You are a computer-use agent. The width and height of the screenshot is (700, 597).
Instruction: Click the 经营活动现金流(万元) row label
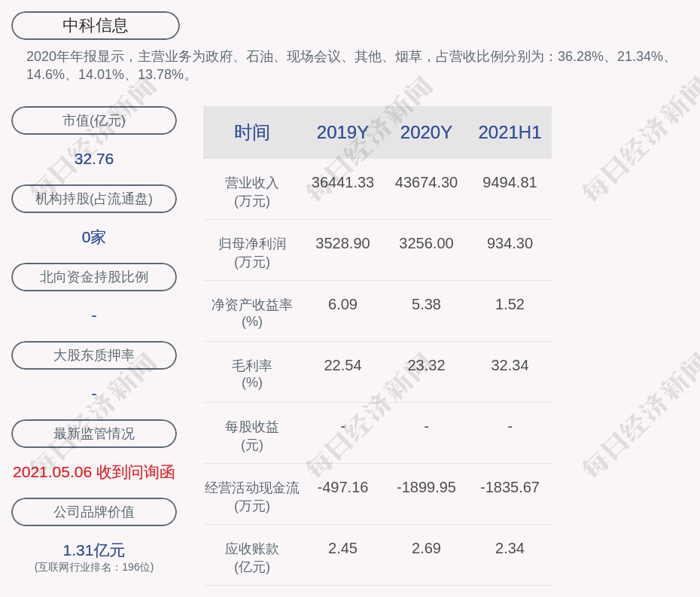pos(252,497)
